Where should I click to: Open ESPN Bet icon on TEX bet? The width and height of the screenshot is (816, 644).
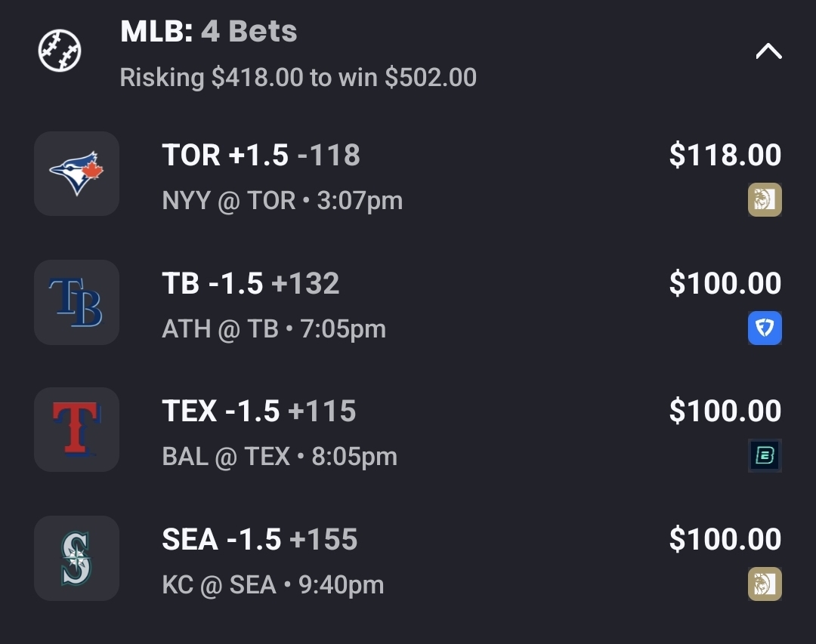pyautogui.click(x=765, y=456)
